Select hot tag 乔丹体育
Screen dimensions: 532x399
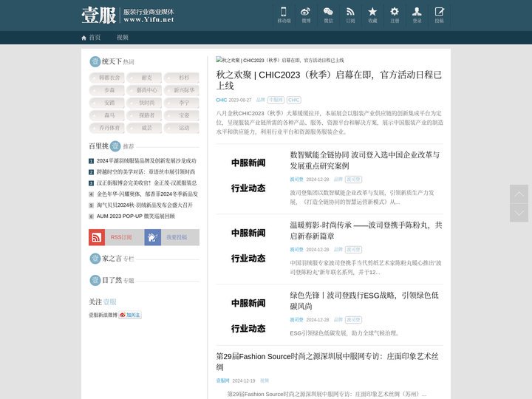pos(107,128)
